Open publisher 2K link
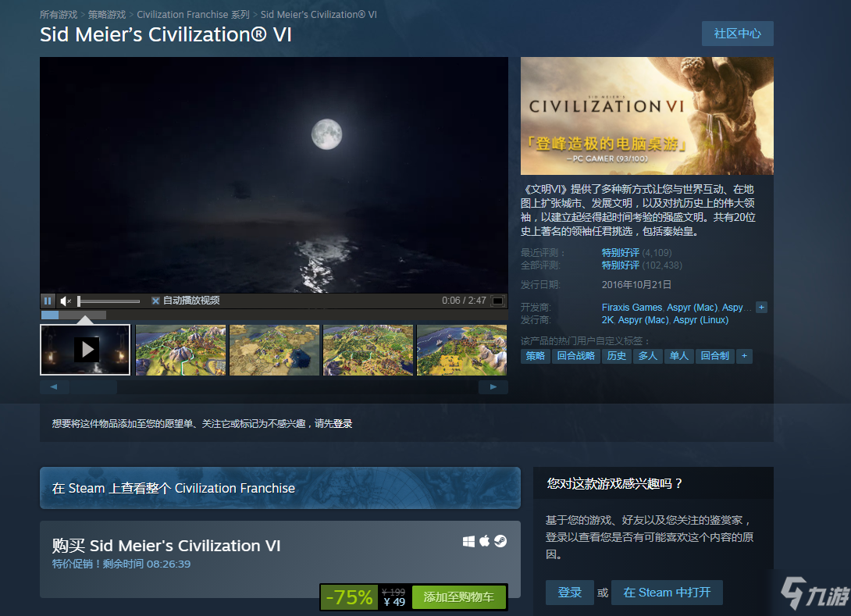 607,320
